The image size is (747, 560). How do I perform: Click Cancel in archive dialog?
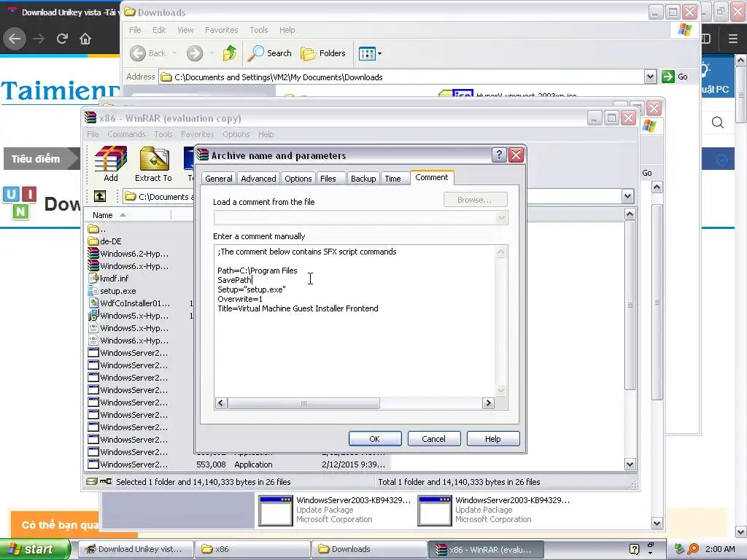[x=433, y=438]
